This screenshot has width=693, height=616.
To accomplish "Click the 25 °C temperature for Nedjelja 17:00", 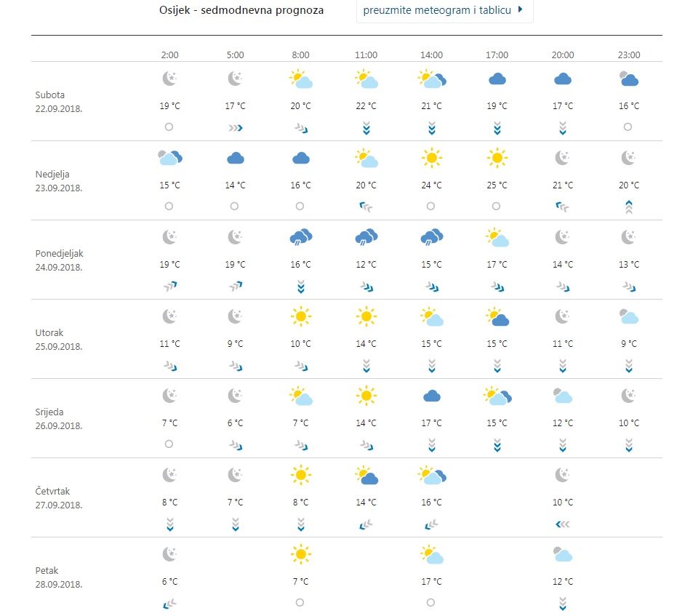I will point(497,185).
